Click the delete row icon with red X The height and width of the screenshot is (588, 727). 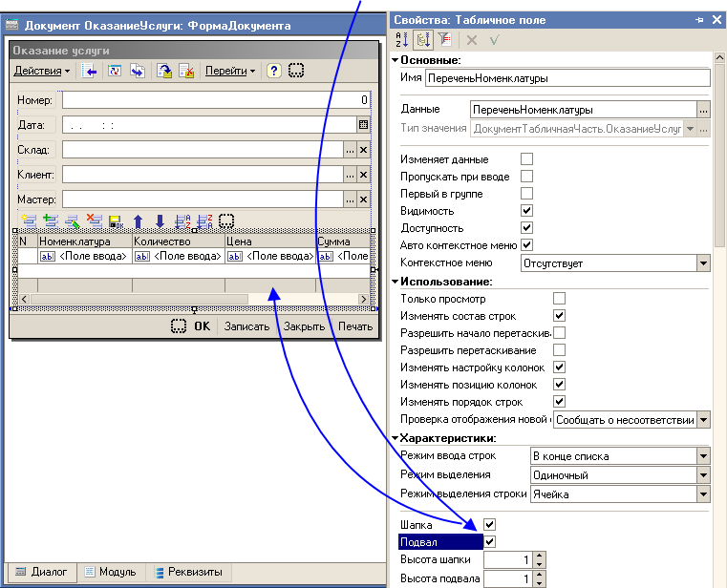94,220
